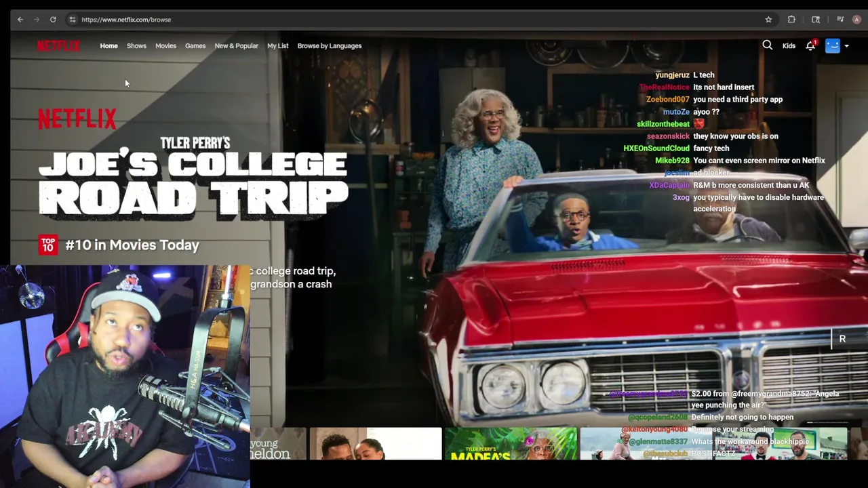Select the Home tab in Netflix navigation

click(x=108, y=46)
